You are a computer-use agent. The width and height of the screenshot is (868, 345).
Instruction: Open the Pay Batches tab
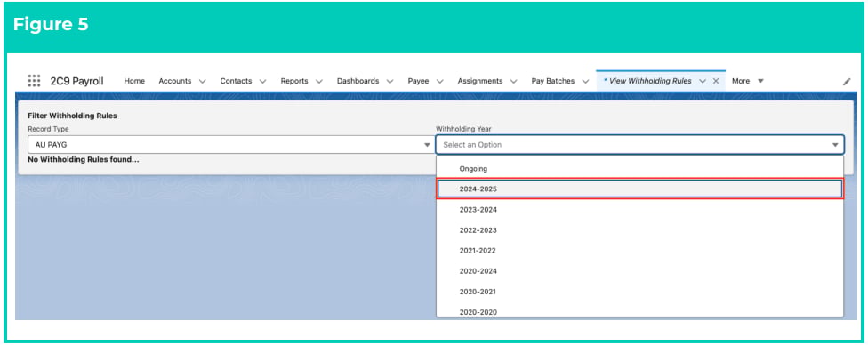553,81
